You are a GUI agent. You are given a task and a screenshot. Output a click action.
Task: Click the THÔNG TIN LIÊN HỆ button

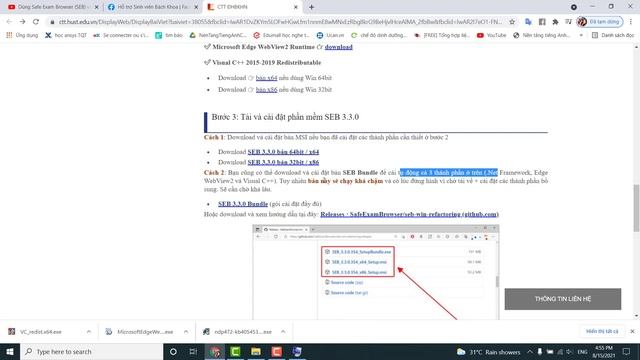[x=563, y=299]
